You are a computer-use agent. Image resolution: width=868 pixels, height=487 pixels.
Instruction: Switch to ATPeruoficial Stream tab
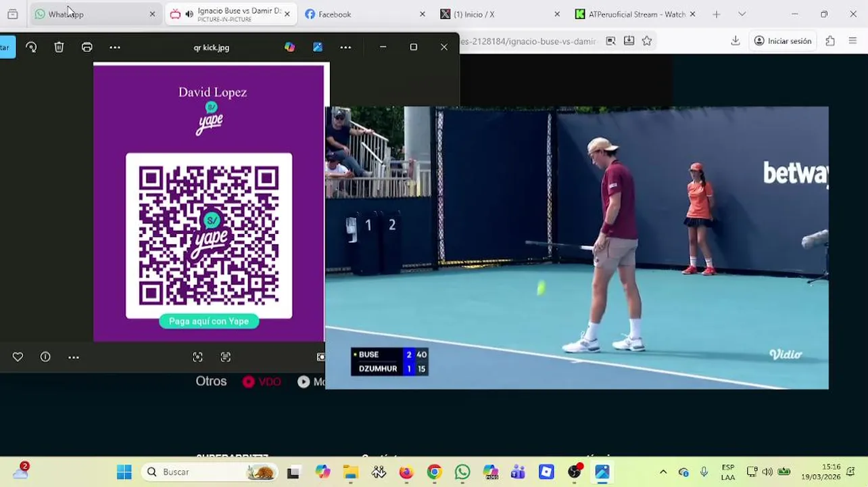click(x=635, y=14)
